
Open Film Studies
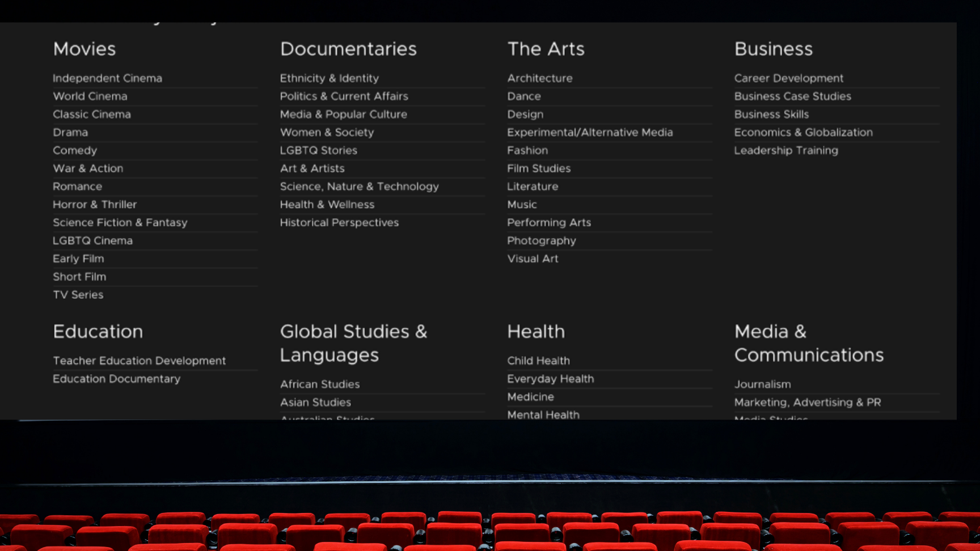(539, 168)
